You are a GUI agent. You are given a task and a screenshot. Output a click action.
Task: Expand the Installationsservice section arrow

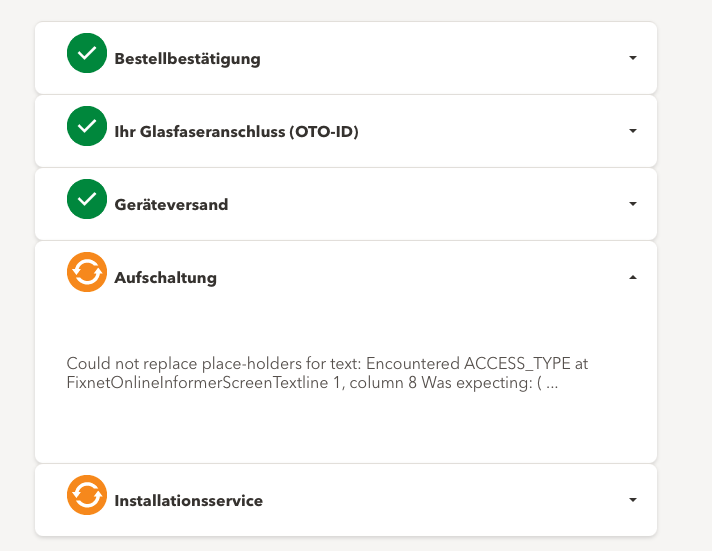pos(632,499)
